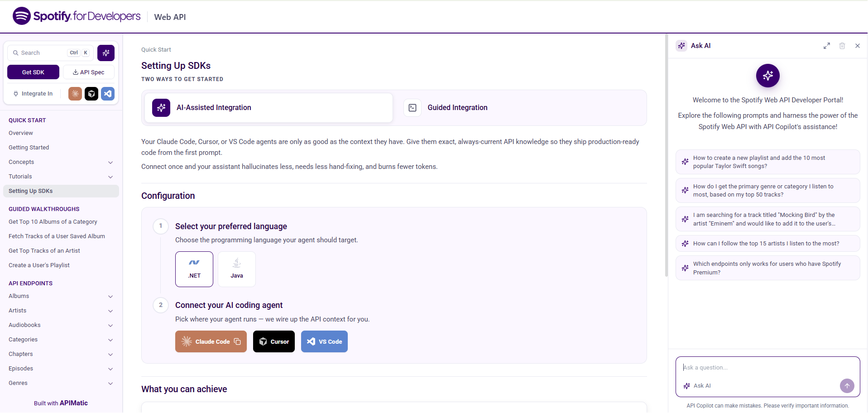The height and width of the screenshot is (413, 868).
Task: Send question with the arrow-up button
Action: click(x=847, y=386)
